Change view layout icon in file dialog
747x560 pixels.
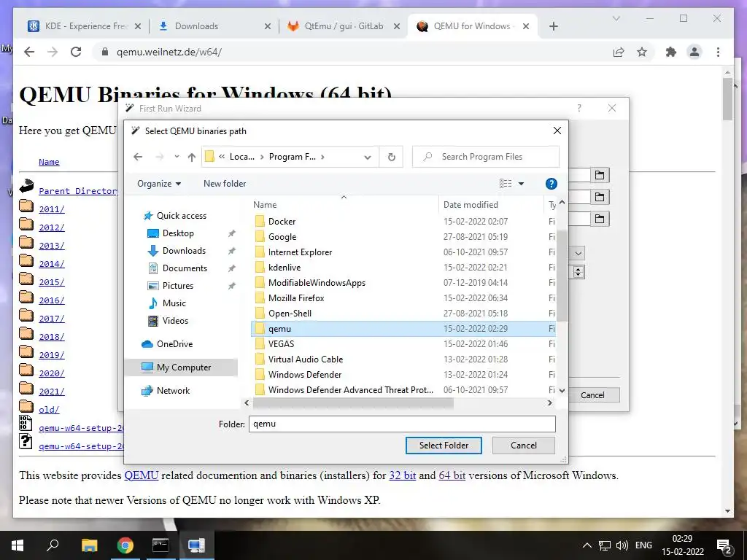[x=506, y=184]
